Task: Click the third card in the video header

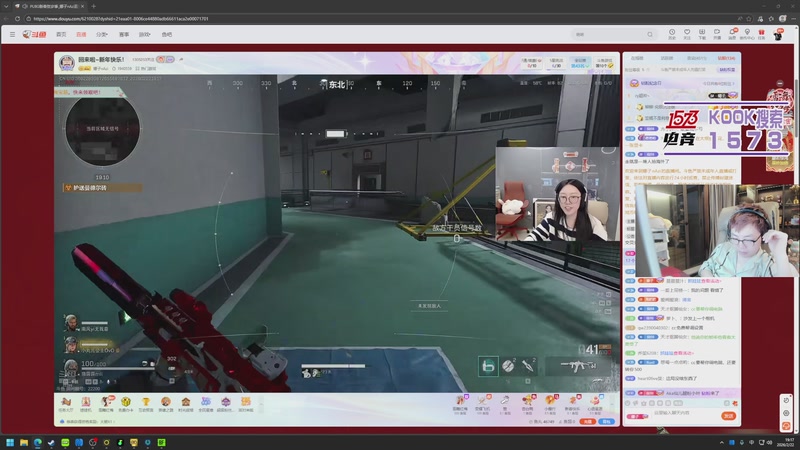Action: 580,63
